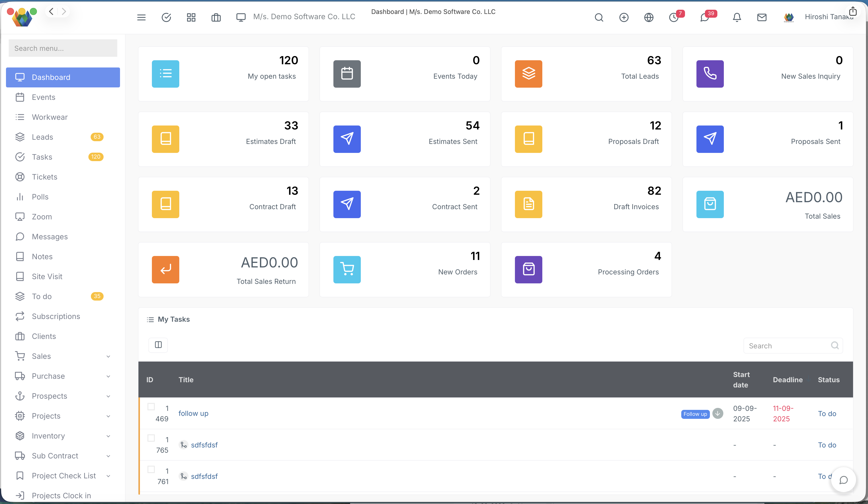Open the floating chat bubble button
Image resolution: width=868 pixels, height=504 pixels.
tap(843, 480)
